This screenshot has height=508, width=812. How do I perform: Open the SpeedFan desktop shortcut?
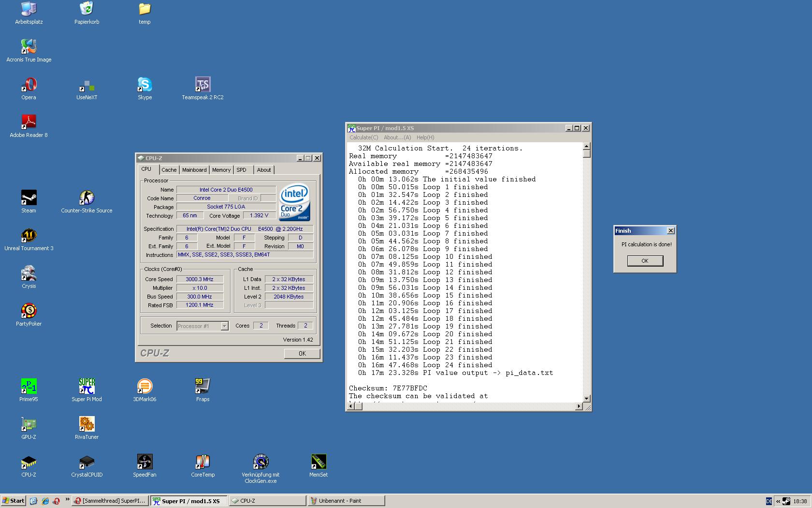tap(145, 462)
